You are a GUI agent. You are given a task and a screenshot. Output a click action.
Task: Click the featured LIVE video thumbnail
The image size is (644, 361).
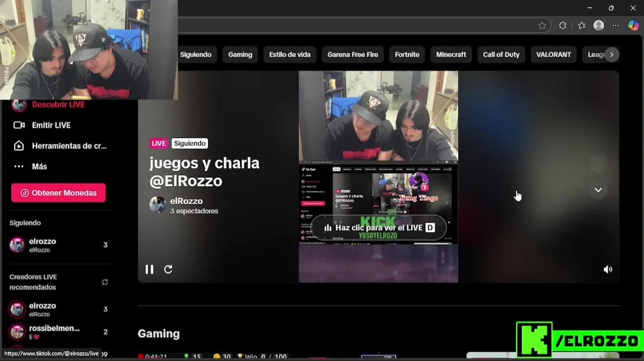(379, 176)
